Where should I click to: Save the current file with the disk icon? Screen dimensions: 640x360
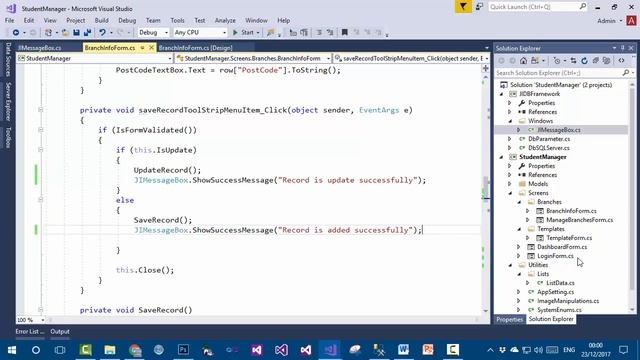(76, 32)
